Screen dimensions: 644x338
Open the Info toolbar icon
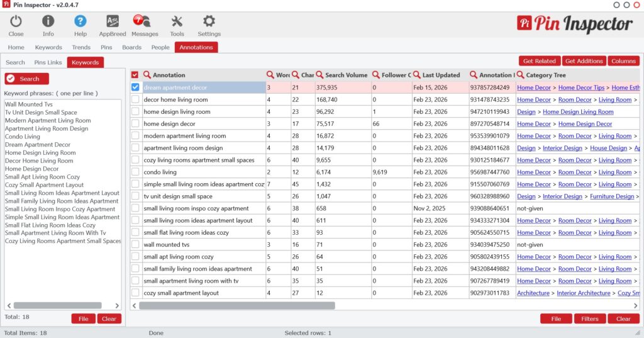pyautogui.click(x=48, y=21)
